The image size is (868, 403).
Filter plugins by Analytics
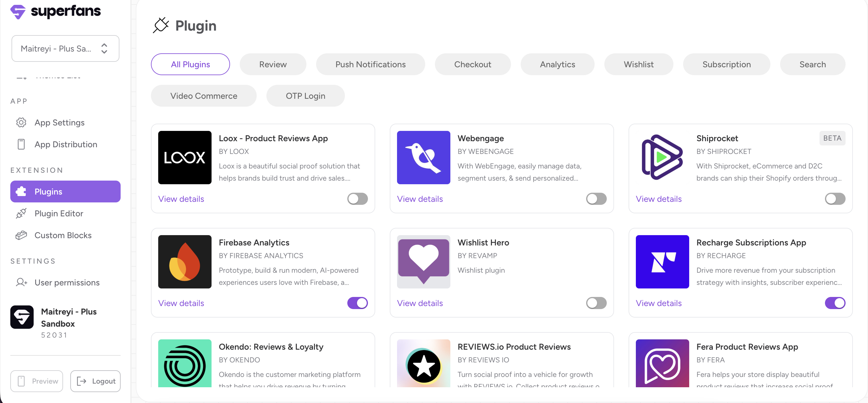557,64
